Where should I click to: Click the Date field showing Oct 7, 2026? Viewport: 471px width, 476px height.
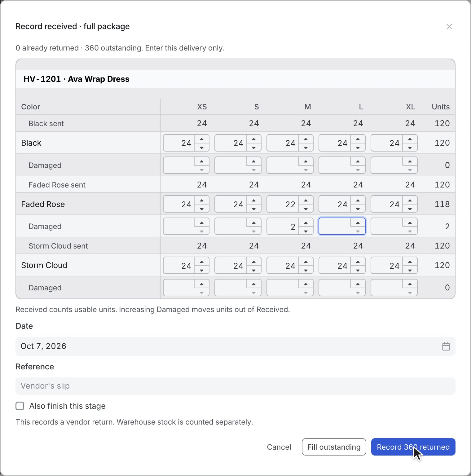coord(235,346)
